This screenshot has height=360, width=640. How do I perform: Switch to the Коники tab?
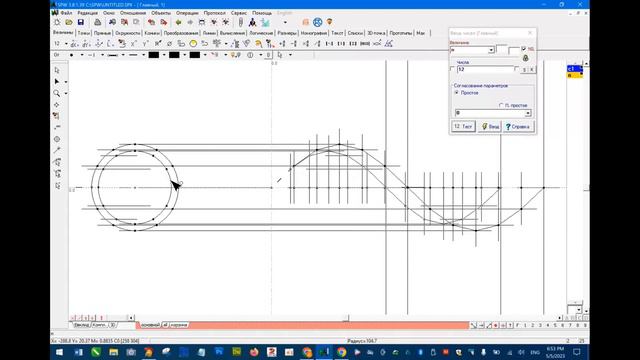[x=152, y=33]
